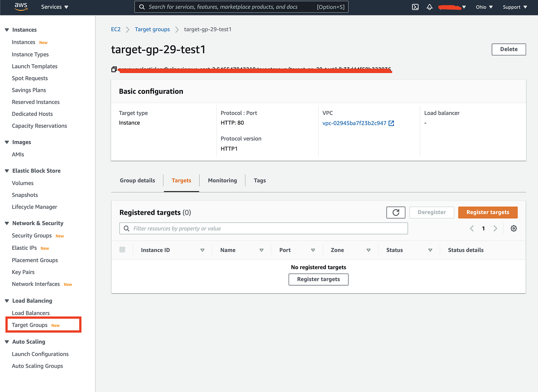The width and height of the screenshot is (538, 392).
Task: Go to next page of targets
Action: tap(495, 228)
